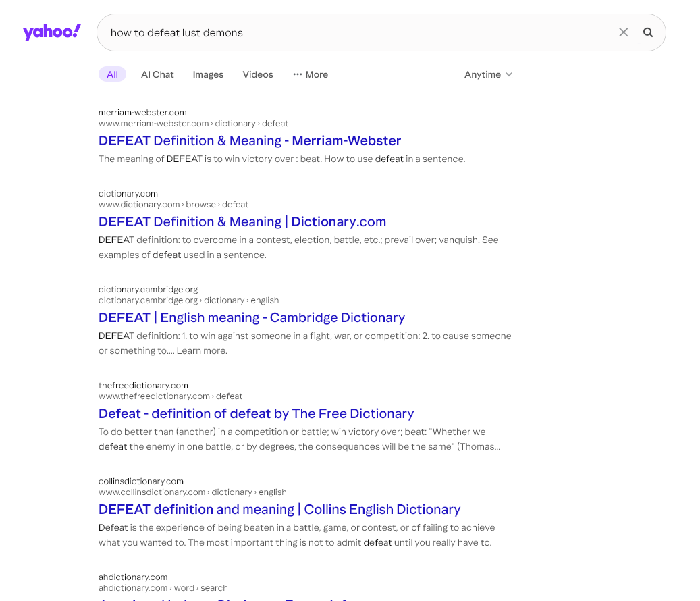Clear the search query with the X icon
Image resolution: width=700 pixels, height=601 pixels.
point(623,32)
